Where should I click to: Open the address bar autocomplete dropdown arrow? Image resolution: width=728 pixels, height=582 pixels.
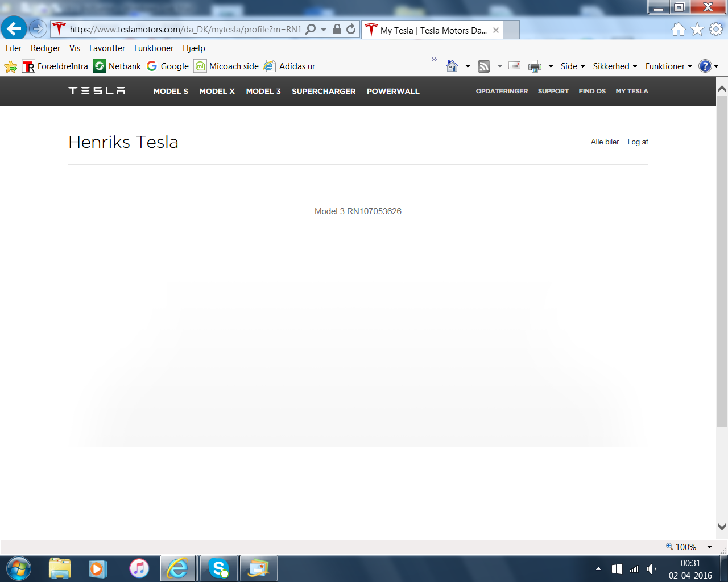324,30
